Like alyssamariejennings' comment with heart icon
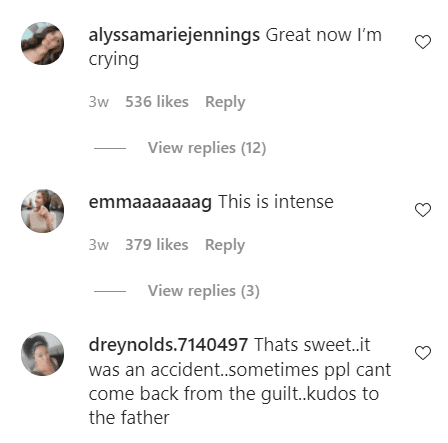This screenshot has width=448, height=443. point(423,42)
